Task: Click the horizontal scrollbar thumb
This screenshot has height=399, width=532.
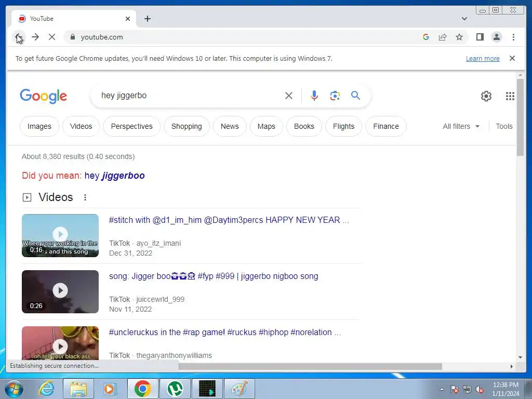Action: tap(311, 366)
